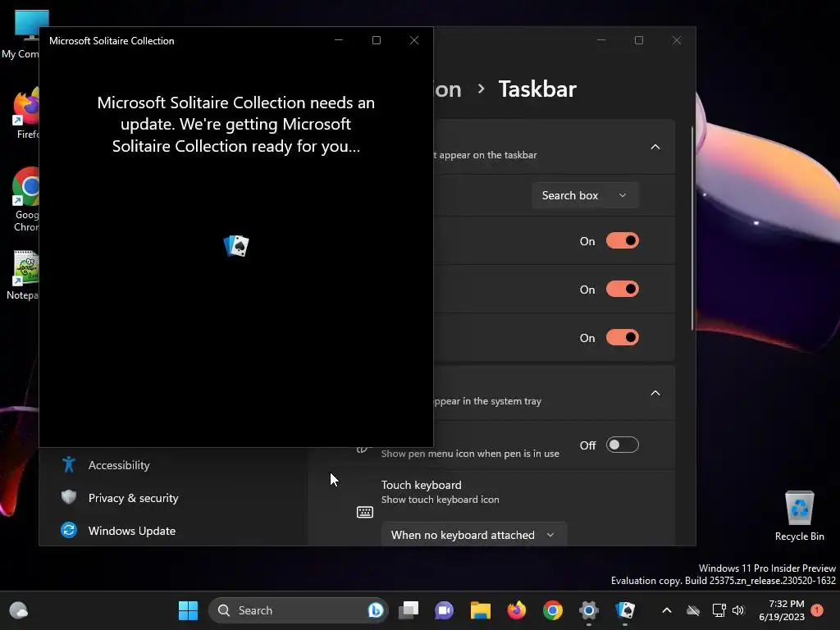
Task: Open the Chat app on the taskbar
Action: pos(444,610)
